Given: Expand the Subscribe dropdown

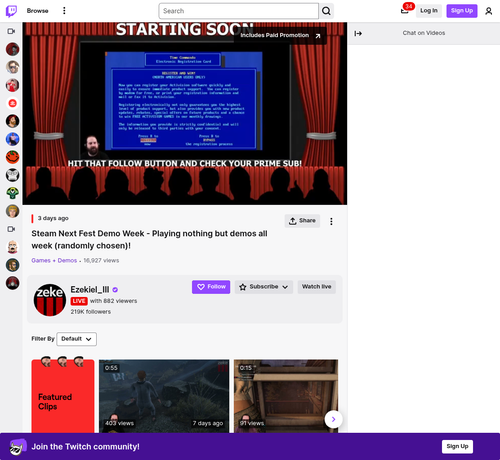Looking at the screenshot, I should (264, 287).
